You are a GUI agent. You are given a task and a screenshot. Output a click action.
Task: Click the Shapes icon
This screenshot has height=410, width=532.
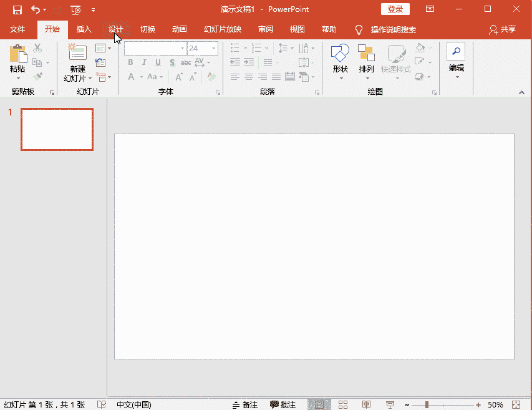[340, 53]
